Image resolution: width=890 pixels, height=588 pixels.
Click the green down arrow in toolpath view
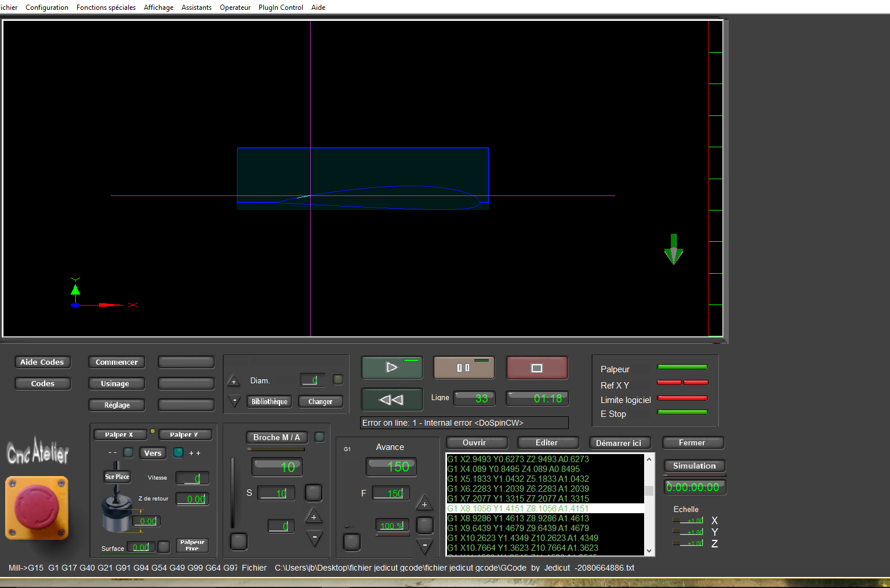[x=673, y=249]
